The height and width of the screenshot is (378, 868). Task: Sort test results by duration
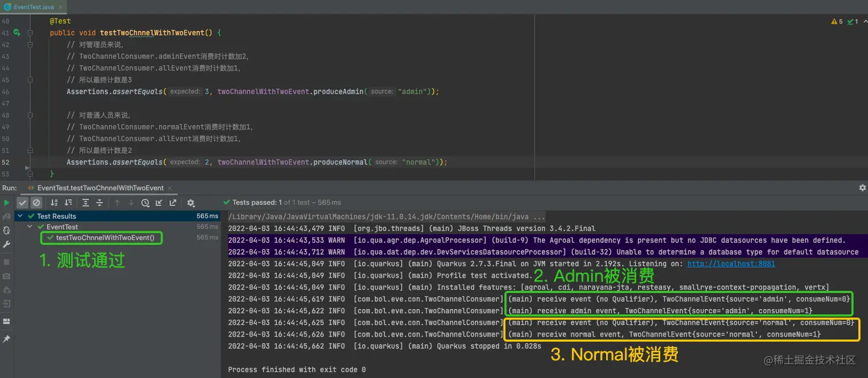[x=68, y=202]
